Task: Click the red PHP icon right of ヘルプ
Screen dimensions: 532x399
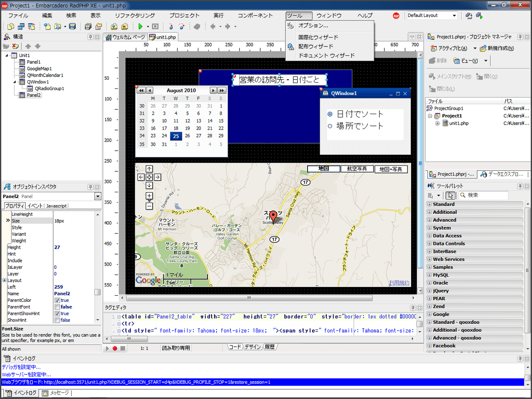Action: pos(396,16)
